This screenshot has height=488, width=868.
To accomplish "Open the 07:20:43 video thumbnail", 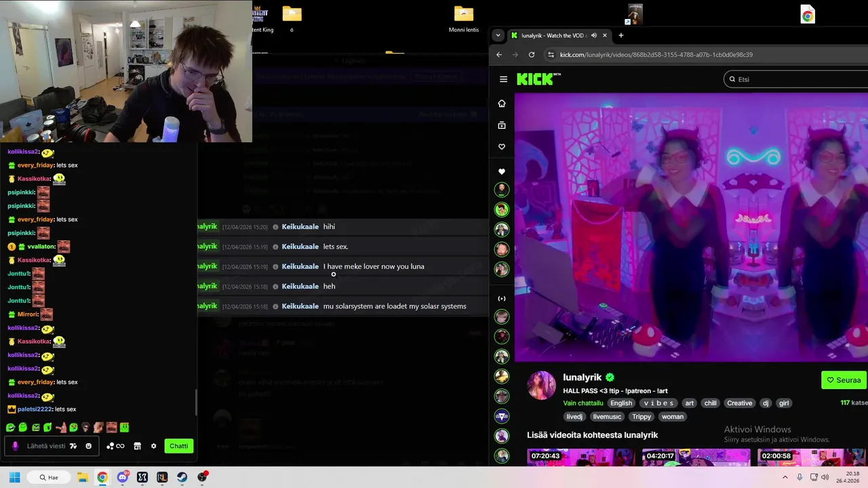I will click(x=581, y=457).
